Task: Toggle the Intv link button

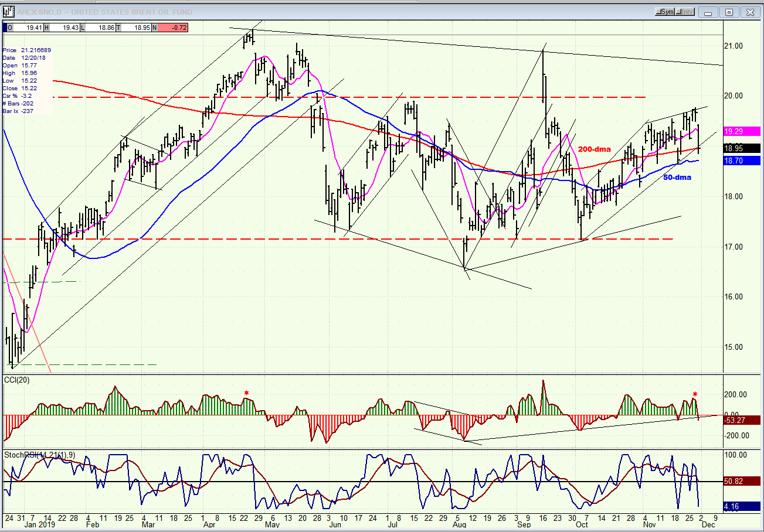Action: pyautogui.click(x=686, y=12)
